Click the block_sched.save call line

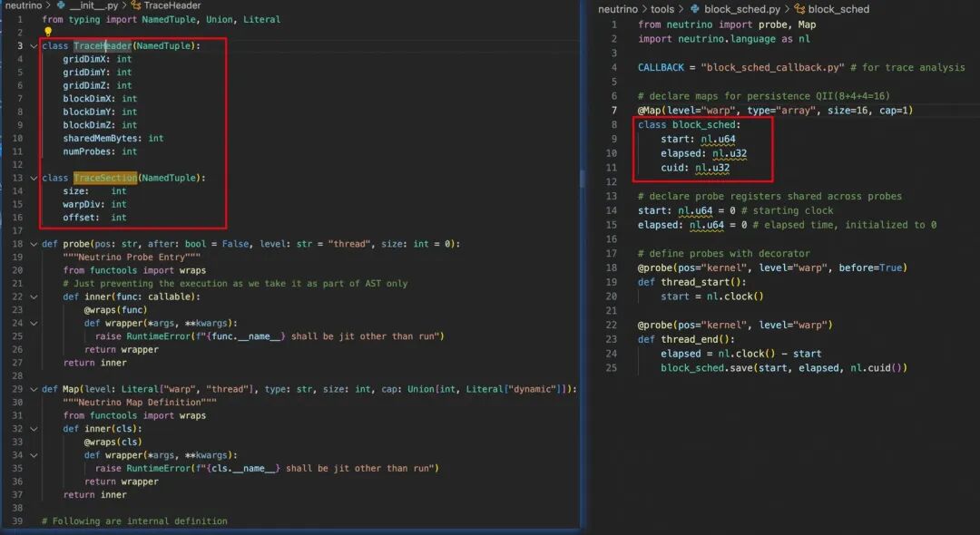point(784,368)
